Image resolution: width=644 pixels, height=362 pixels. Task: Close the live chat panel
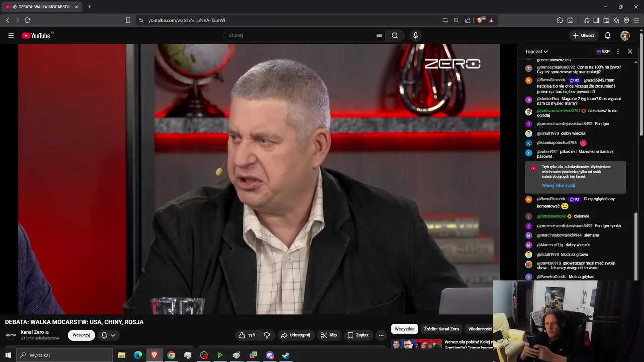(x=630, y=51)
